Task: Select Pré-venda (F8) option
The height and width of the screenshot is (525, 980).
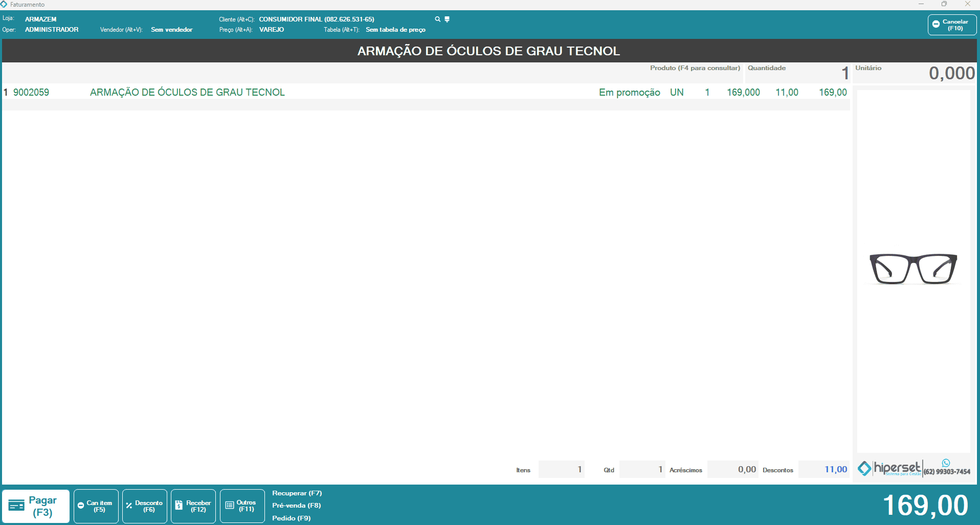Action: (x=296, y=506)
